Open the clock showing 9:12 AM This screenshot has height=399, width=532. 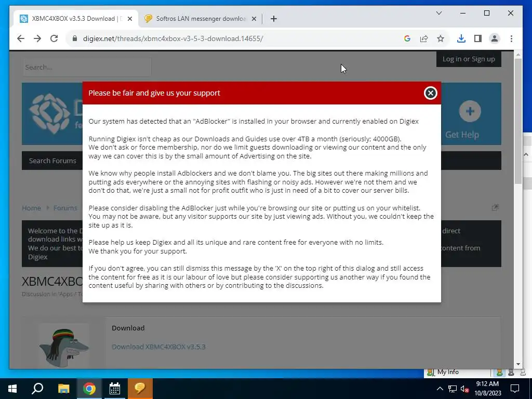coord(487,389)
